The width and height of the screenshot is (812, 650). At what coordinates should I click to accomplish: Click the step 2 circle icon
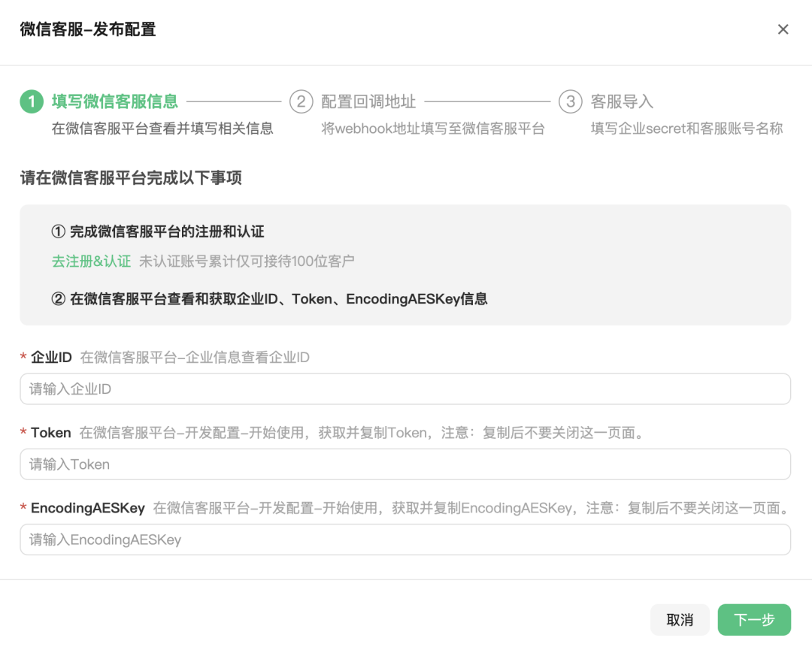pos(301,101)
